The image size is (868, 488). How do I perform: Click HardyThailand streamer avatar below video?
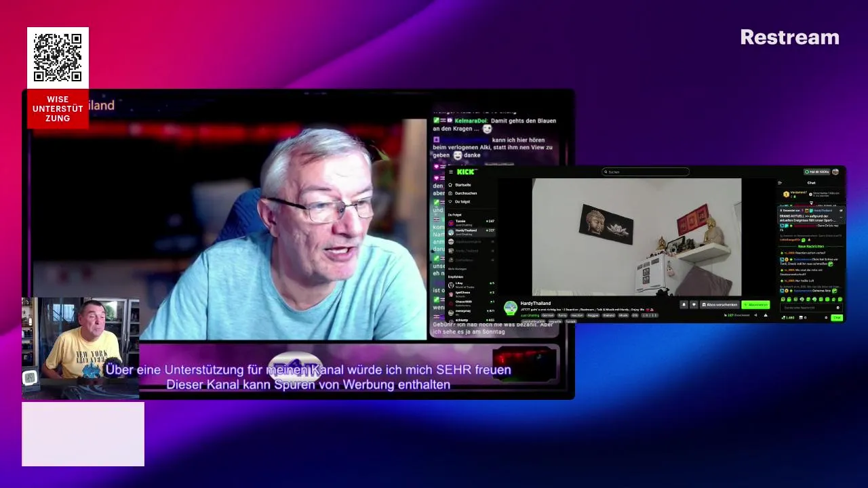click(511, 308)
